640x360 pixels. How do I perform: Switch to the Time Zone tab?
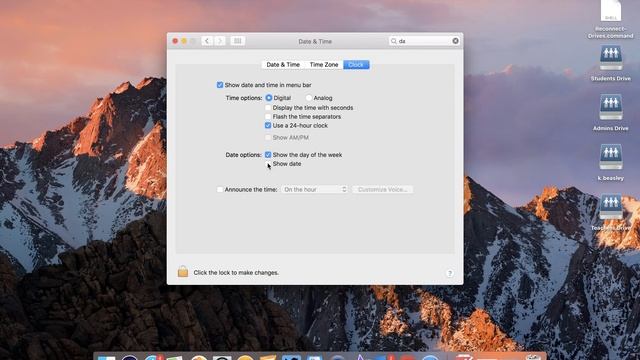tap(324, 64)
